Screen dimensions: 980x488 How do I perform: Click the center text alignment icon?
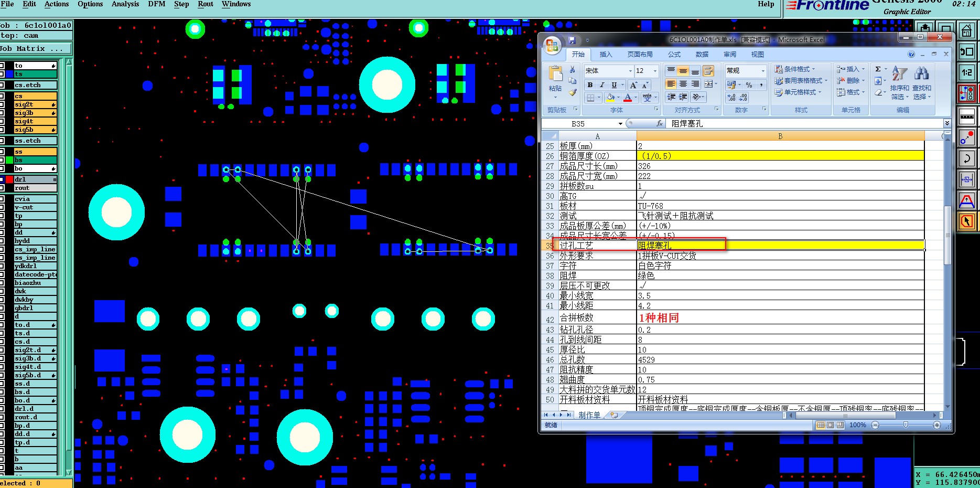coord(683,84)
